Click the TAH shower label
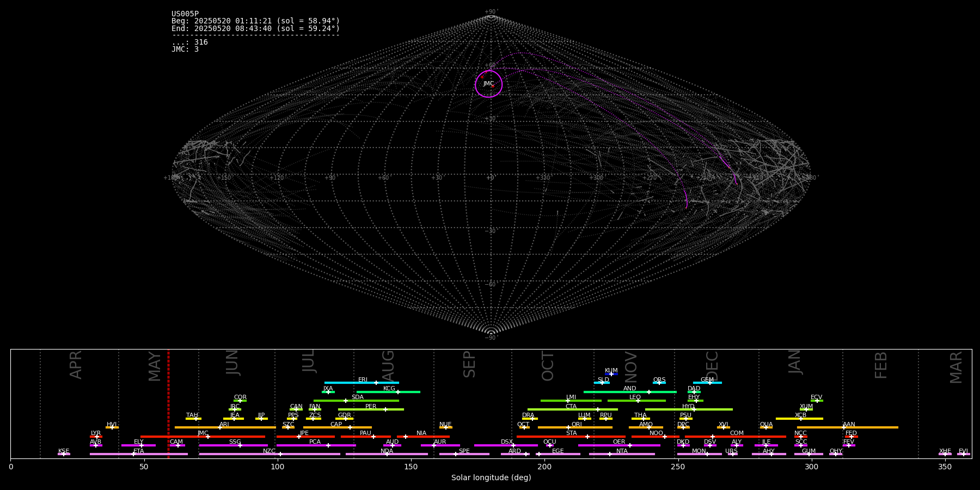 tap(192, 415)
